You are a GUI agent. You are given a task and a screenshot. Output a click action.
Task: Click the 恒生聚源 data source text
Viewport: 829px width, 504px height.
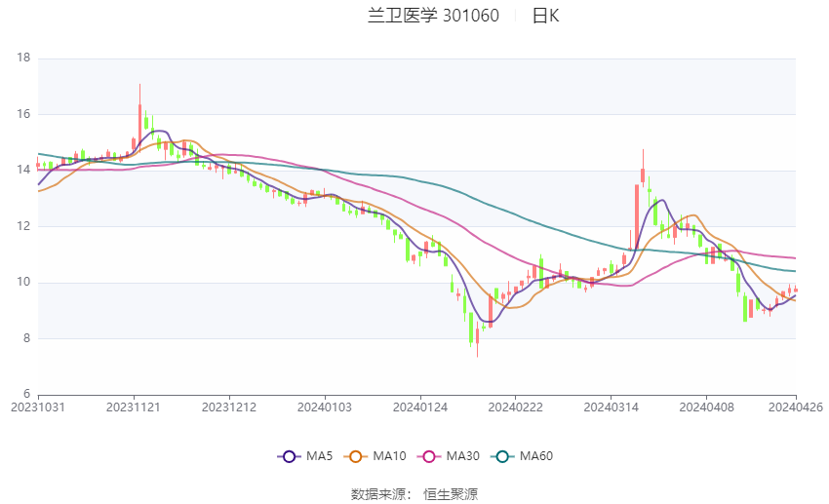point(451,494)
